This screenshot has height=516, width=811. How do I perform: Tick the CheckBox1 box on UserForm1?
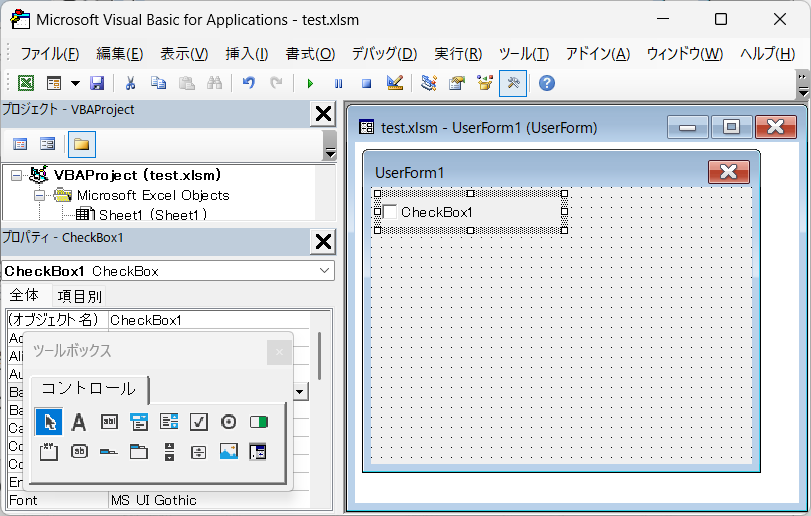click(390, 212)
